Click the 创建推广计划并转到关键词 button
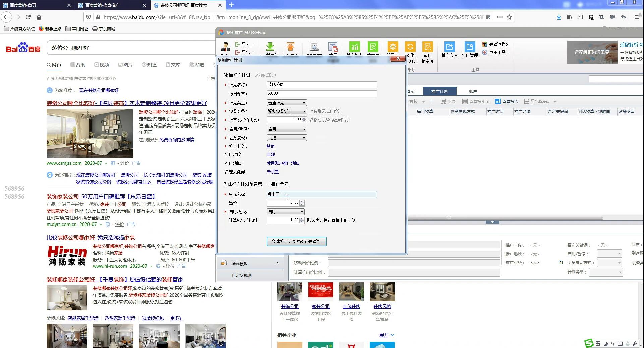The width and height of the screenshot is (644, 348). click(x=296, y=241)
